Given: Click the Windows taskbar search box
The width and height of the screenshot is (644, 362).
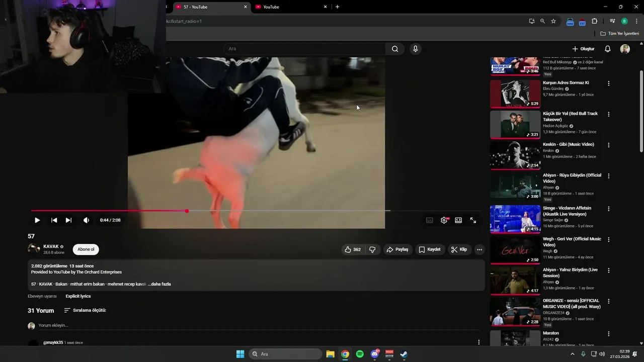Looking at the screenshot, I should coord(286,354).
